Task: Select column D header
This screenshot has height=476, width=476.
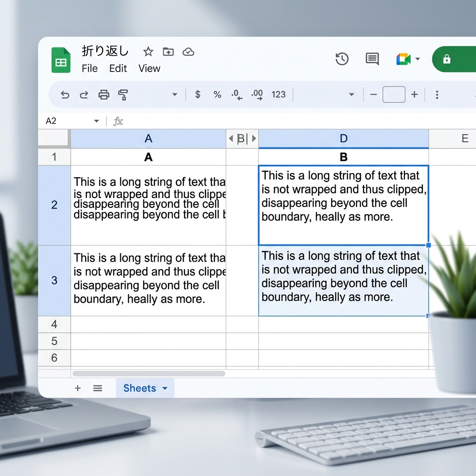Action: pos(344,139)
